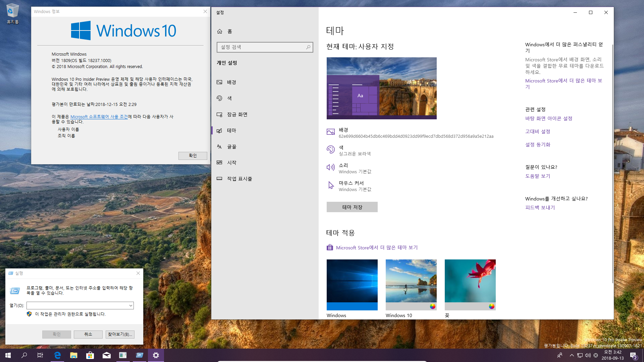Open the Recycle Bin desktop icon
644x362 pixels.
12,14
